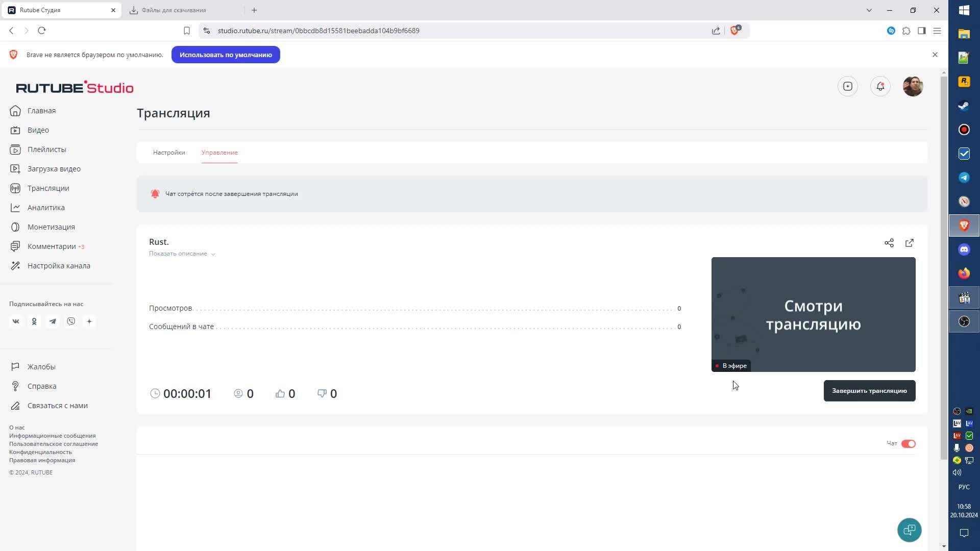Click the add video upload icon
The image size is (980, 551).
pos(847,87)
